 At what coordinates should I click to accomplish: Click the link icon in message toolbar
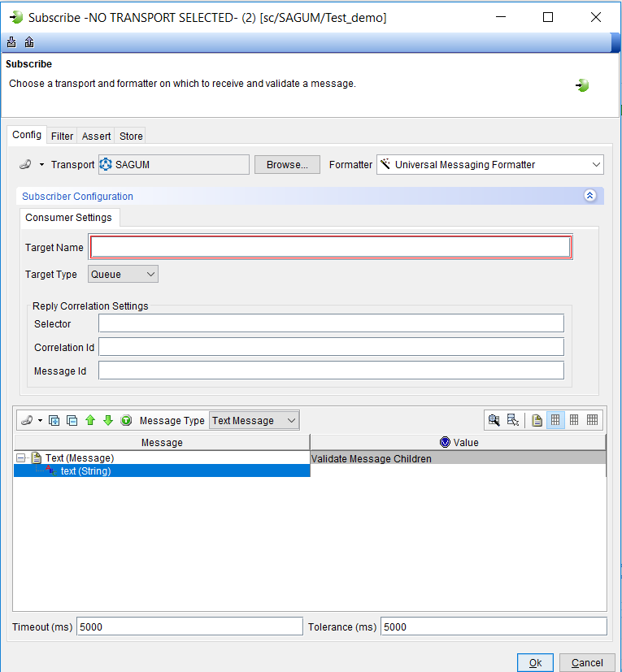(27, 420)
